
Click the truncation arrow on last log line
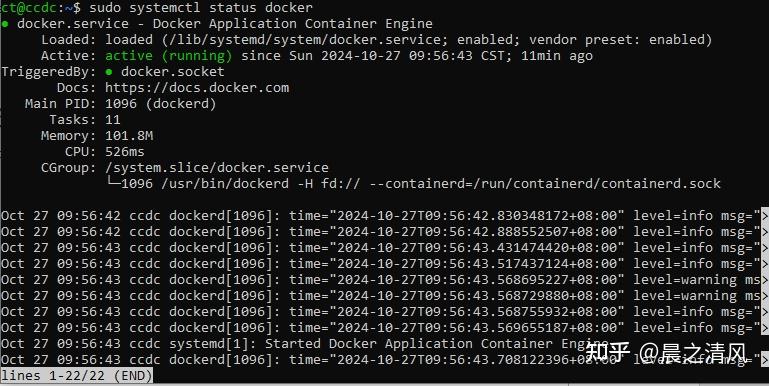pyautogui.click(x=764, y=360)
